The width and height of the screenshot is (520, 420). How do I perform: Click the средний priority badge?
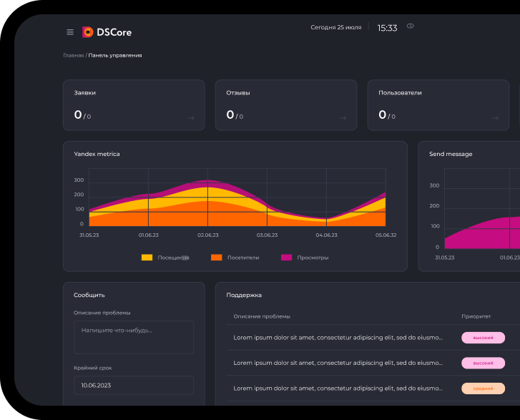[483, 389]
